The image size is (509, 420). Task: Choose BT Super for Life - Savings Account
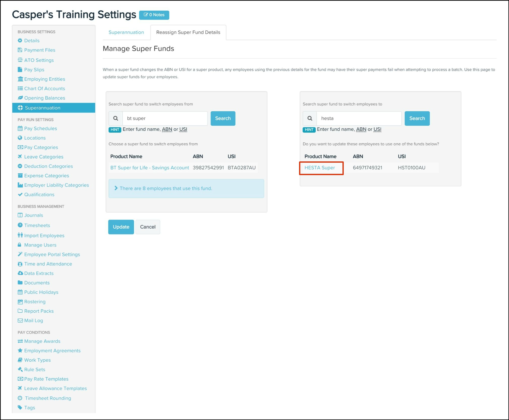150,167
